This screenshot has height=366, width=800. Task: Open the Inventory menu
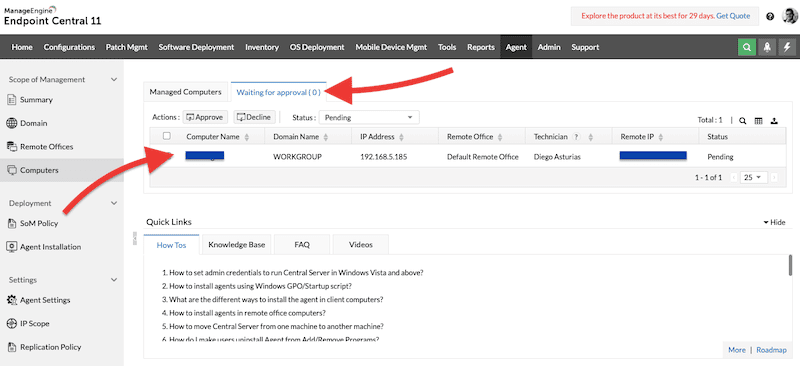pos(262,47)
